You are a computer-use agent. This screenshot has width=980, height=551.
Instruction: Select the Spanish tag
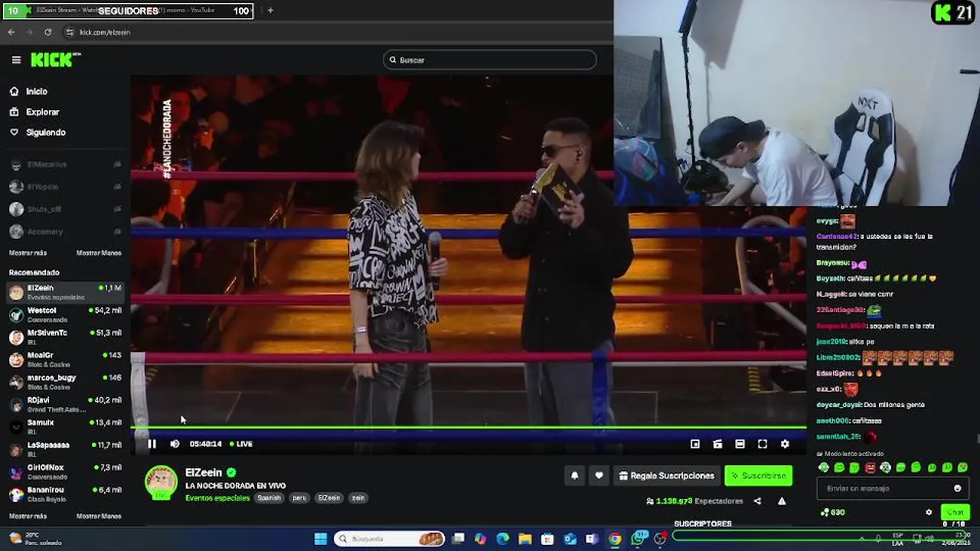click(269, 497)
